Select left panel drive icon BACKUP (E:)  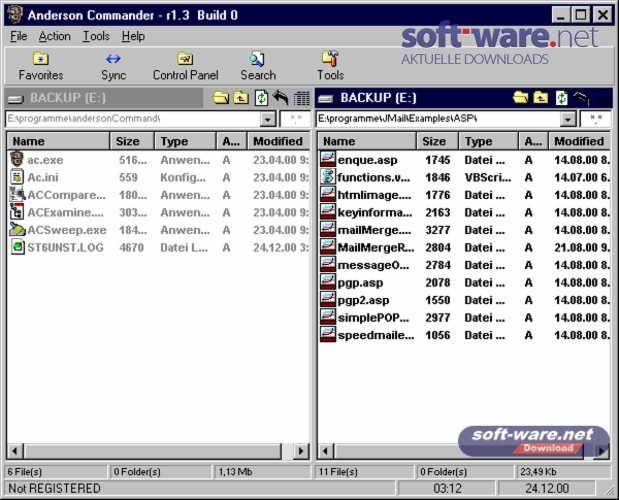click(x=16, y=99)
